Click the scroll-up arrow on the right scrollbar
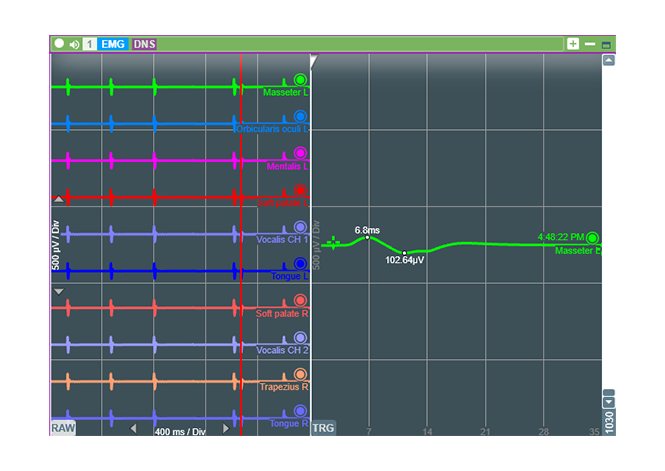This screenshot has width=665, height=471. pyautogui.click(x=608, y=61)
